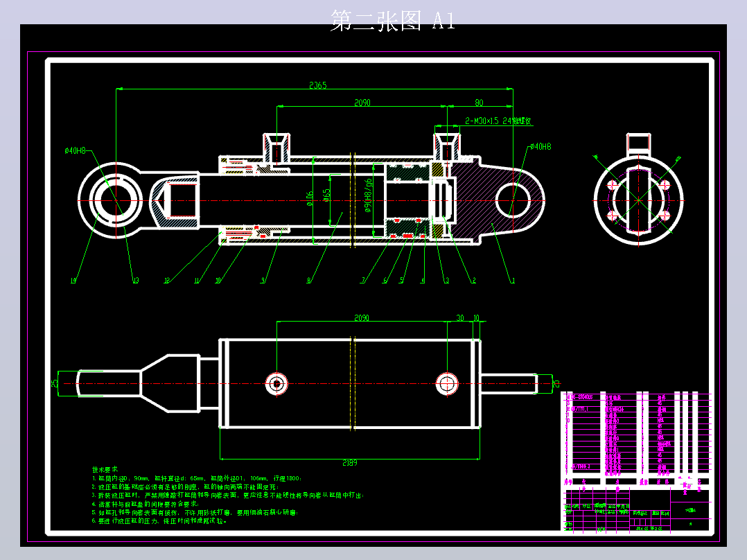The height and width of the screenshot is (560, 747).
Task: Click part balloon number 14
Action: [73, 281]
